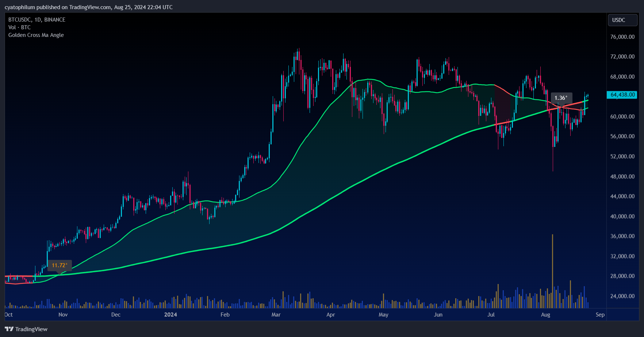Click the 72,000.00 price axis label
The image size is (644, 337).
[622, 57]
